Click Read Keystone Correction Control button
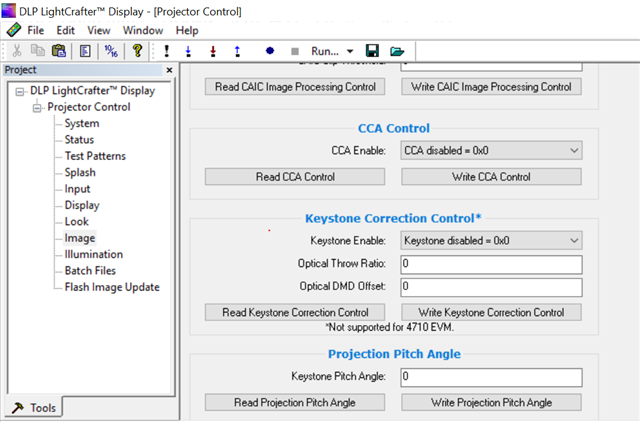Viewport: 640px width, 422px height. click(295, 312)
